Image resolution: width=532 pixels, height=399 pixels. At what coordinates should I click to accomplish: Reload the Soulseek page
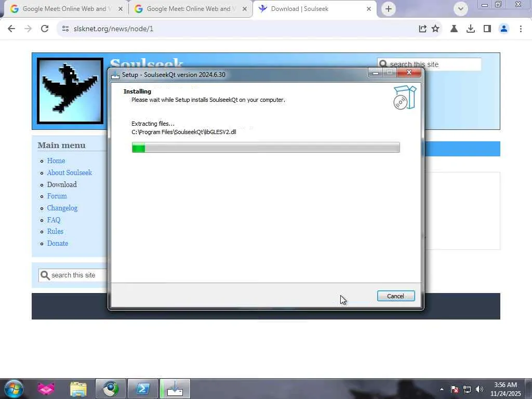pyautogui.click(x=45, y=29)
